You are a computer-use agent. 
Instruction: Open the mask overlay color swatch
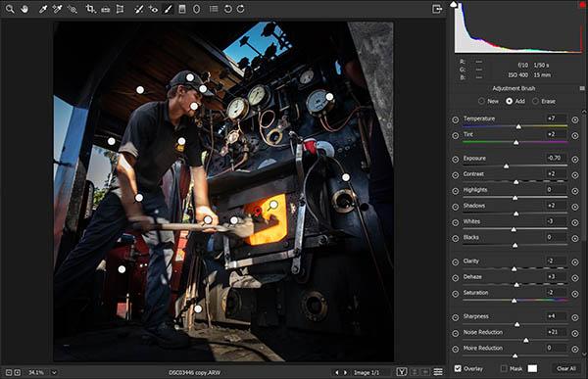coord(532,368)
